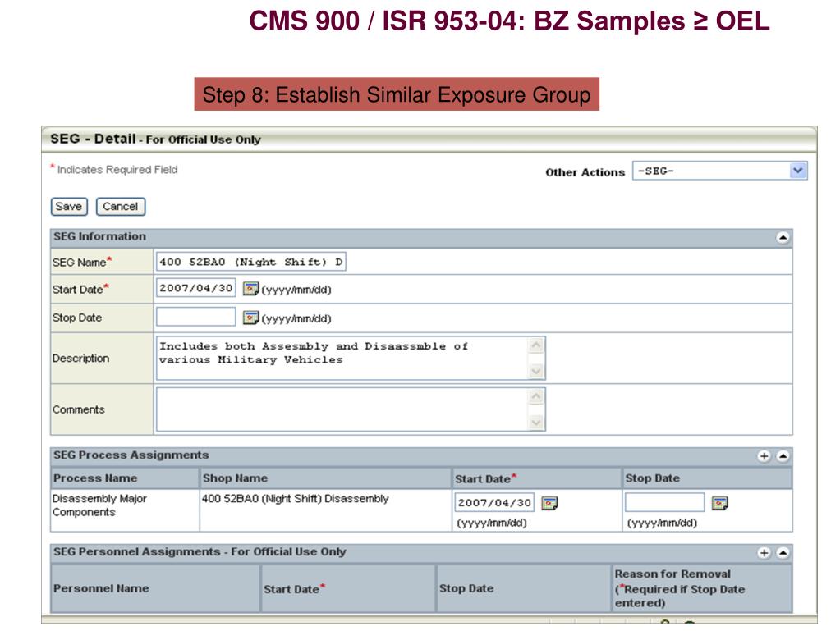This screenshot has width=840, height=640.
Task: Open calendar picker for SEG Stop Date
Action: pyautogui.click(x=250, y=318)
